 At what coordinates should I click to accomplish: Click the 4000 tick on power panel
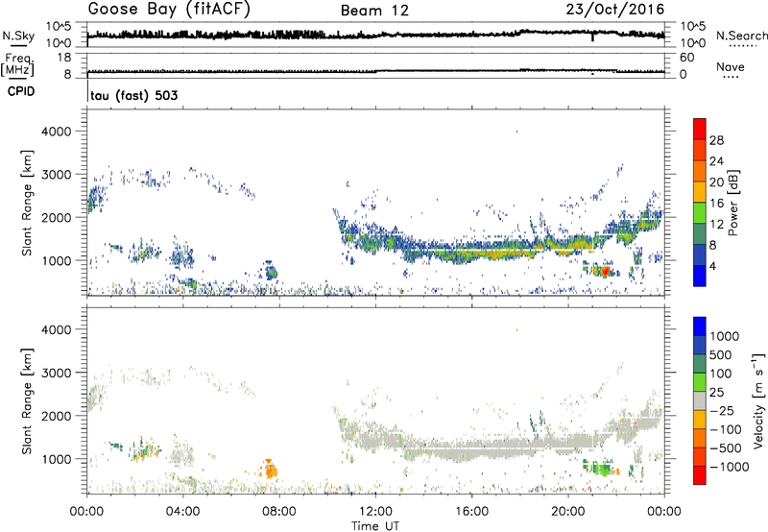(56, 132)
